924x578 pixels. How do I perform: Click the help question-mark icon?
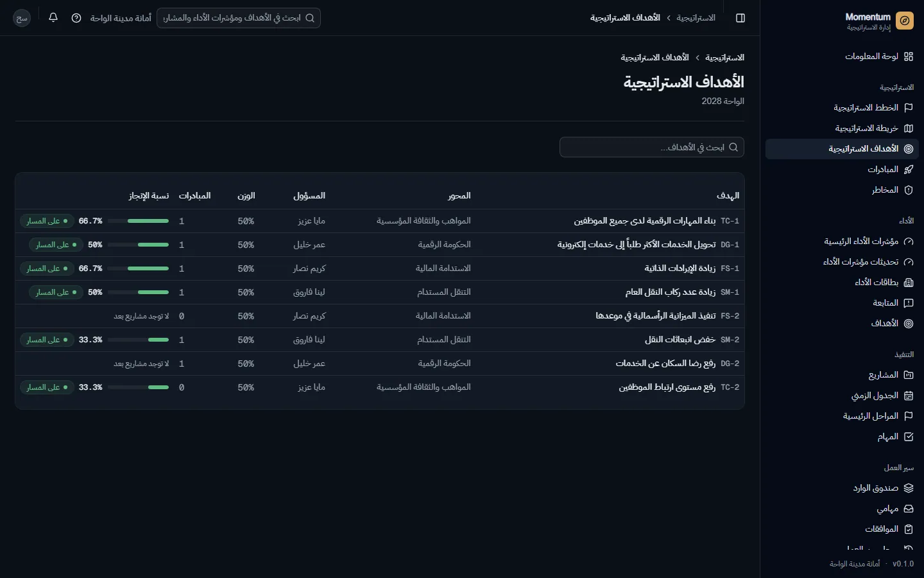pyautogui.click(x=76, y=18)
